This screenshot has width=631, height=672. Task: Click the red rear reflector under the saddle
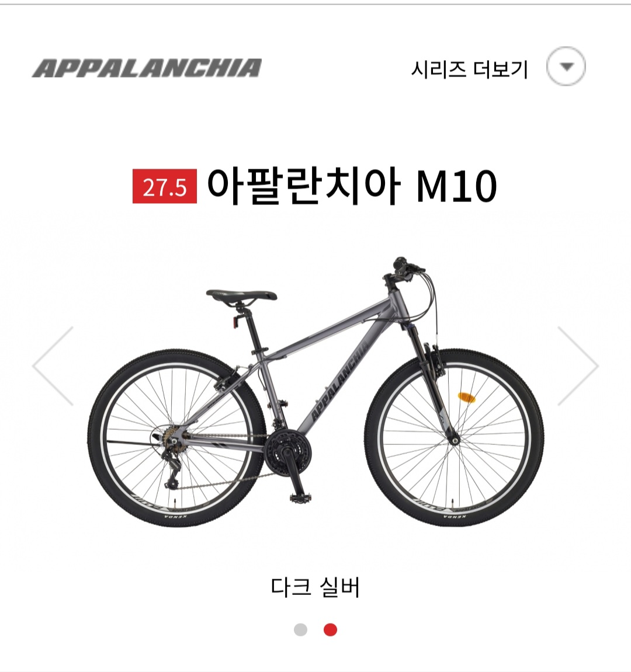click(x=235, y=322)
